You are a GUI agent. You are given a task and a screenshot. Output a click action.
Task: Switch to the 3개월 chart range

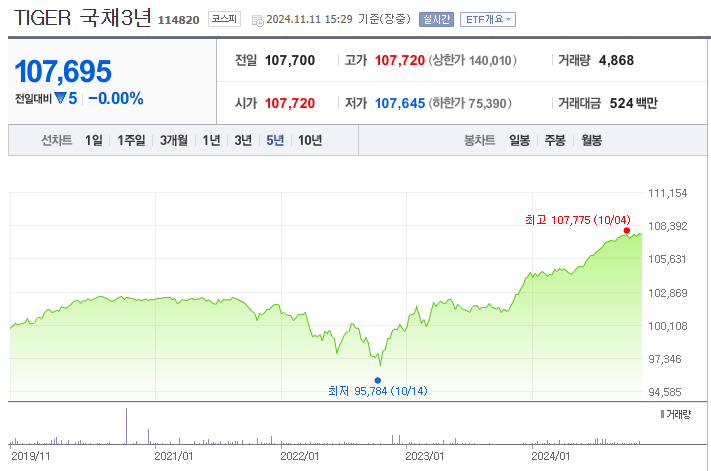[174, 141]
